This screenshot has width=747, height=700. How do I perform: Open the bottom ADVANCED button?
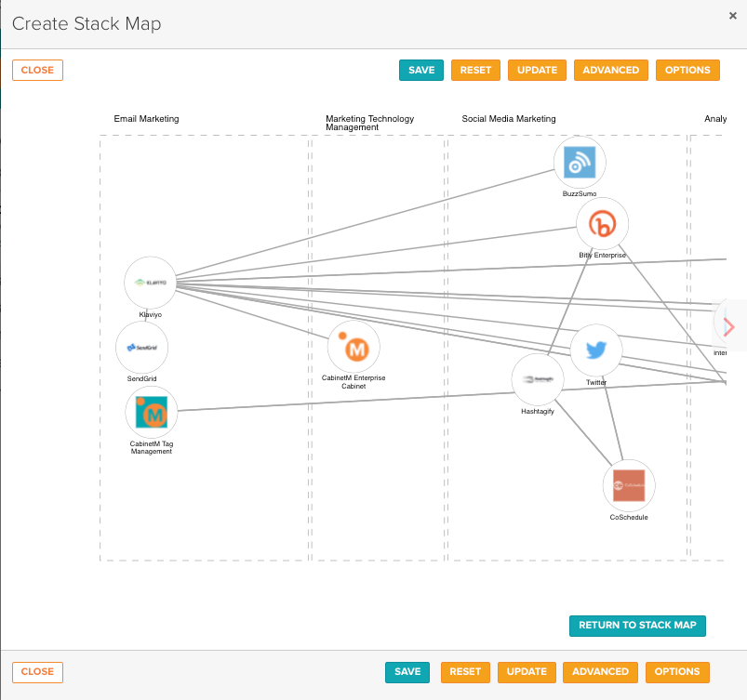(x=600, y=672)
